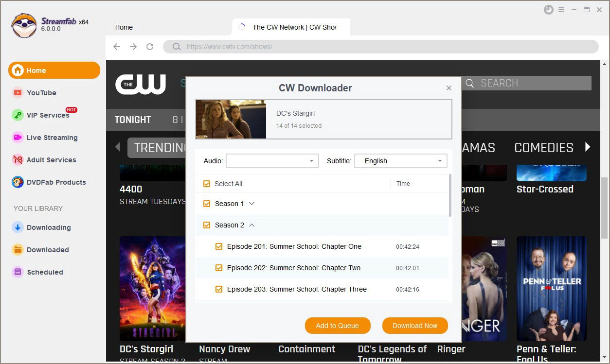Click the Add to Queue button

coord(338,326)
